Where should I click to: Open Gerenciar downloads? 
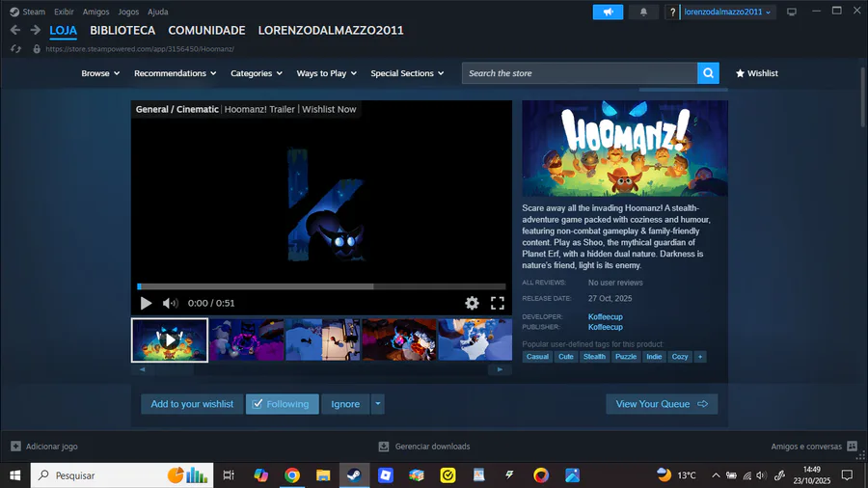424,447
